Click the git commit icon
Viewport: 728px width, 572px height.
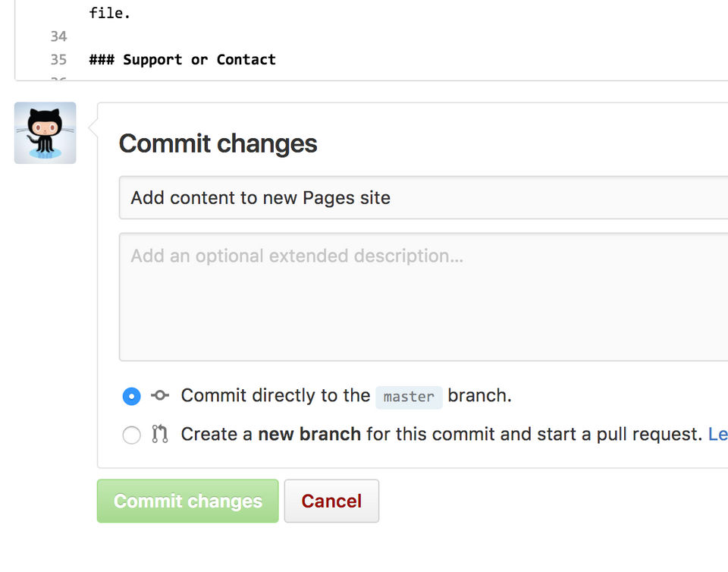click(159, 395)
